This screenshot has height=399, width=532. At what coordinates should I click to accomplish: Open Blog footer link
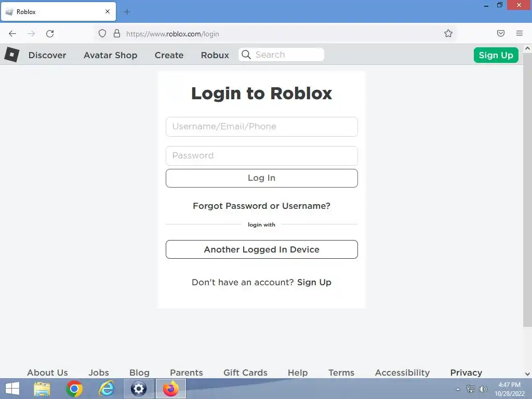point(139,373)
